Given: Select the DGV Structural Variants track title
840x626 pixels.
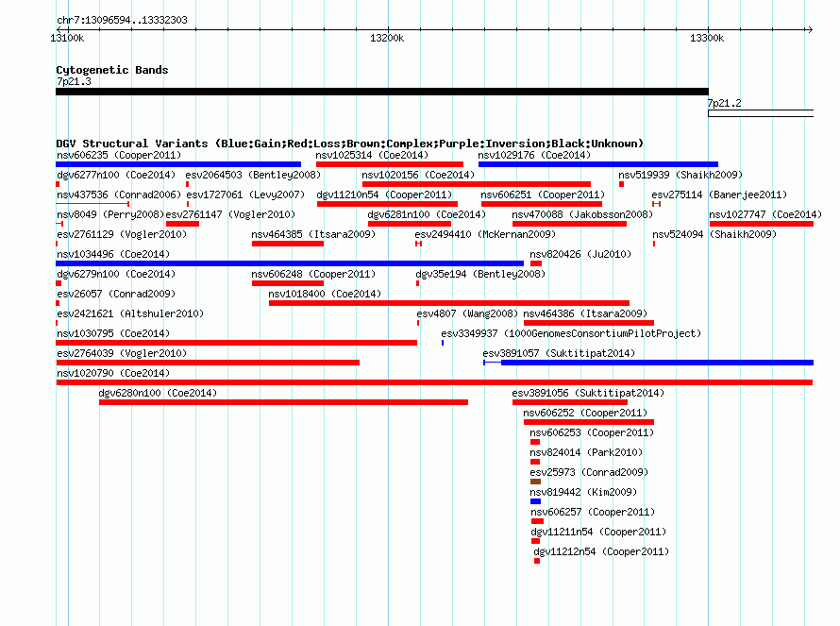Looking at the screenshot, I should (x=349, y=144).
